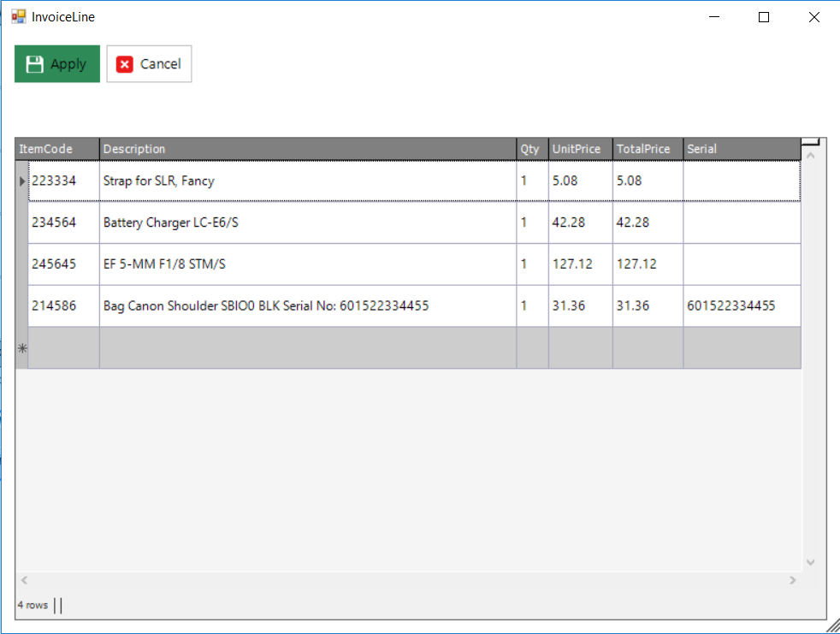Viewport: 840px width, 634px height.
Task: Click the Qty column header
Action: coord(532,149)
